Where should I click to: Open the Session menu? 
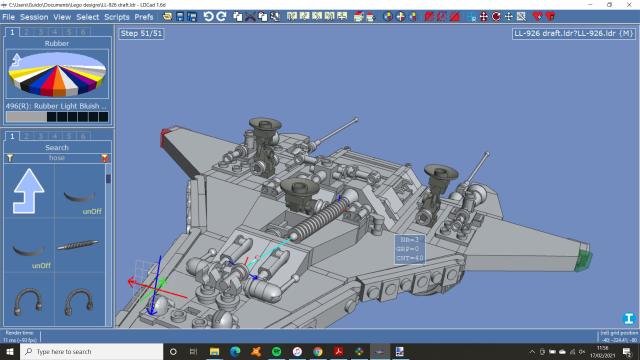pyautogui.click(x=34, y=17)
